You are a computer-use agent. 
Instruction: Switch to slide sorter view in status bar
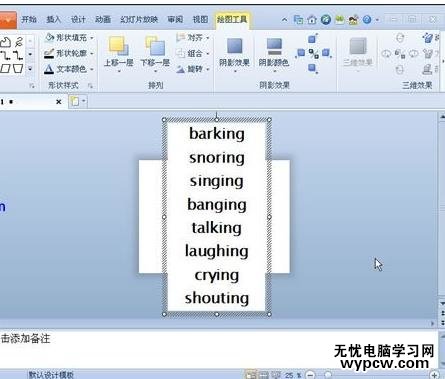(263, 375)
